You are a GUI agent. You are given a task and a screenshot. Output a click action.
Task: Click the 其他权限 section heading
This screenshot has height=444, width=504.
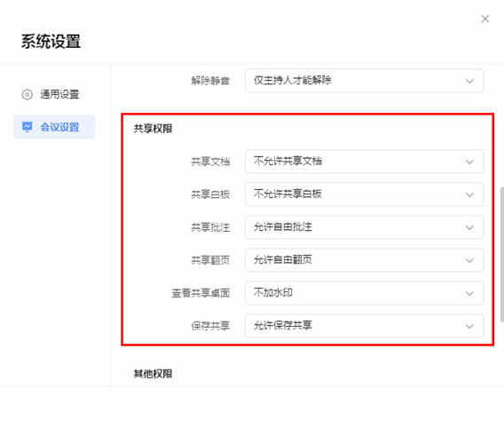153,374
